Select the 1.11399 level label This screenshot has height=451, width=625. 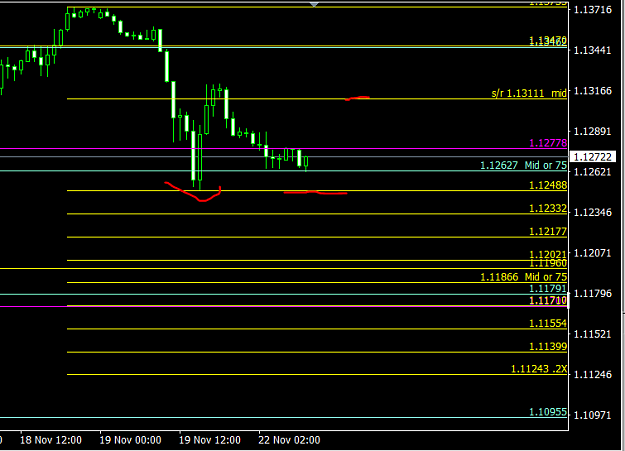548,346
